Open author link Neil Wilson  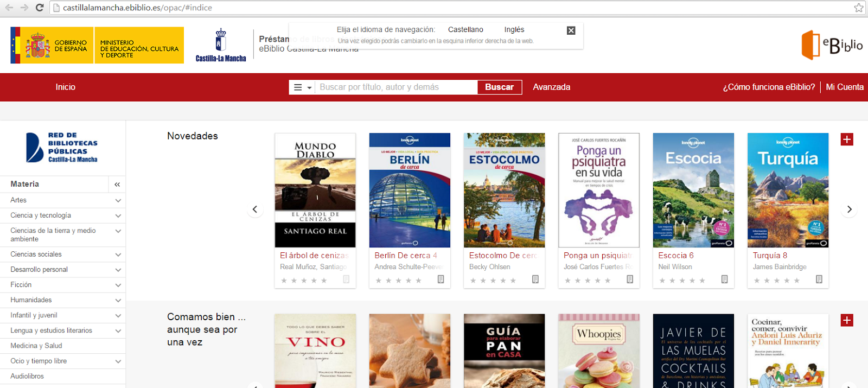[x=675, y=267]
